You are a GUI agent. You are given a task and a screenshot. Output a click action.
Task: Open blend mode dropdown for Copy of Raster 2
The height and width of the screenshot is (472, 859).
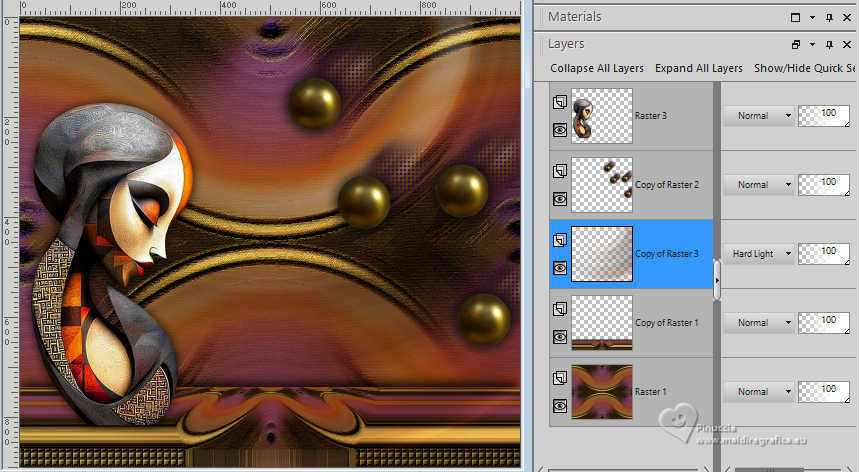click(759, 185)
